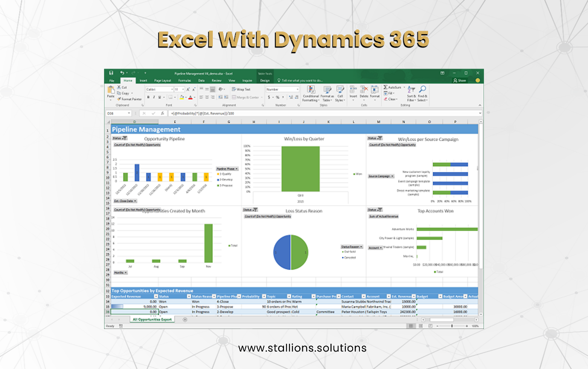Image resolution: width=588 pixels, height=369 pixels.
Task: Add a new sheet with plus button
Action: (x=185, y=320)
